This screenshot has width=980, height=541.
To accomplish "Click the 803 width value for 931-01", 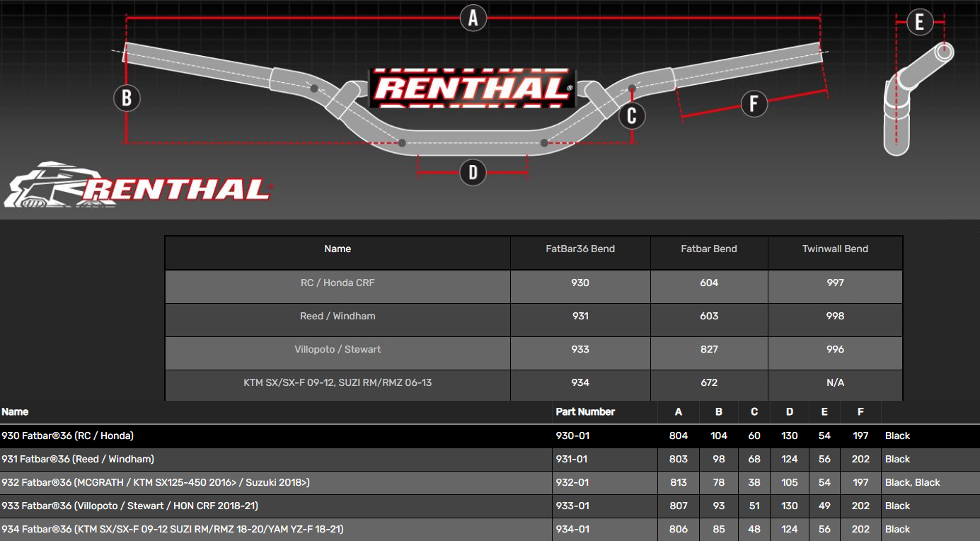I will 679,459.
